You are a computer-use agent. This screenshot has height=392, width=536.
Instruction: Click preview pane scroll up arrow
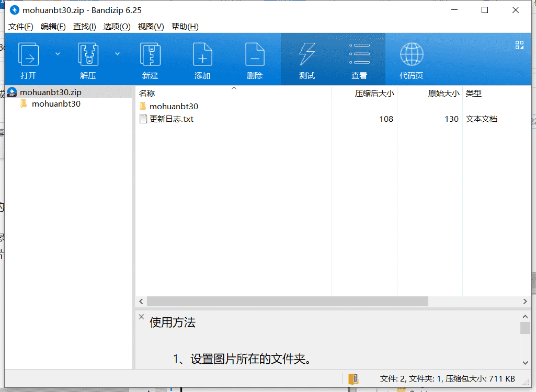tap(525, 316)
